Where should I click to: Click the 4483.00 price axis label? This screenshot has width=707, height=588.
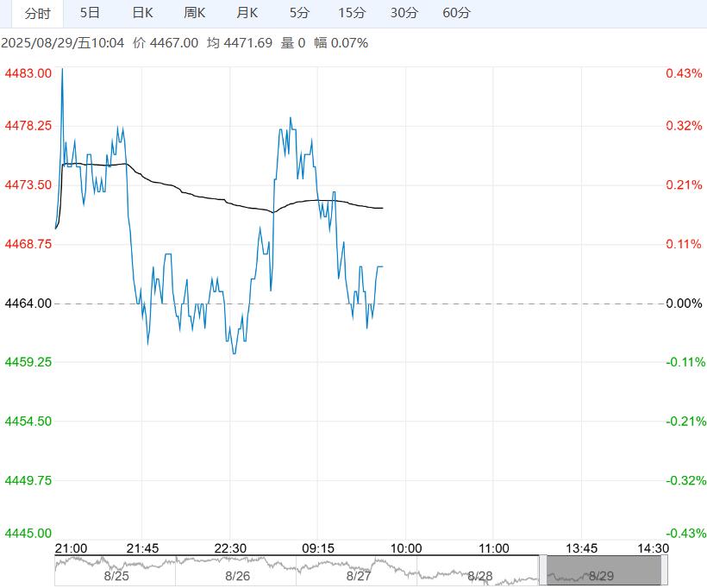[x=28, y=73]
